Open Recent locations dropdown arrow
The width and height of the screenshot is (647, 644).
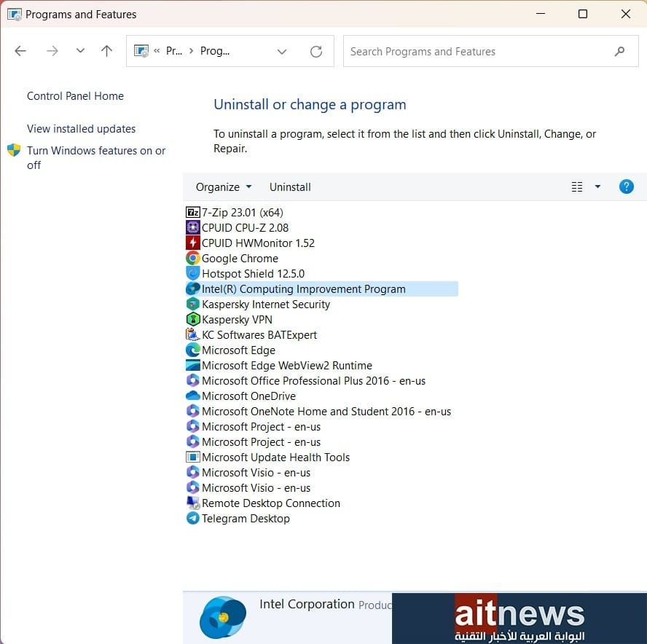point(80,51)
